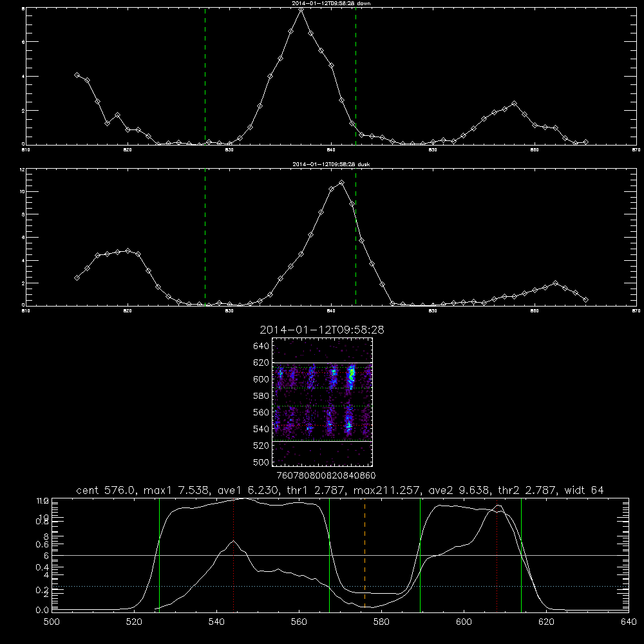Click the "640" y-axis label beside the spectral image
The width and height of the screenshot is (644, 644).
[261, 346]
